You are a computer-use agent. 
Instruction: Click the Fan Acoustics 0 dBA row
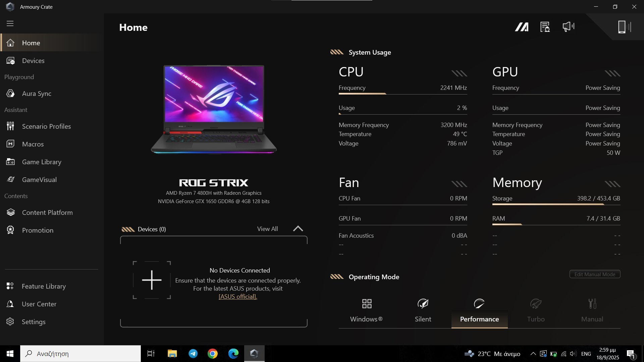point(403,236)
